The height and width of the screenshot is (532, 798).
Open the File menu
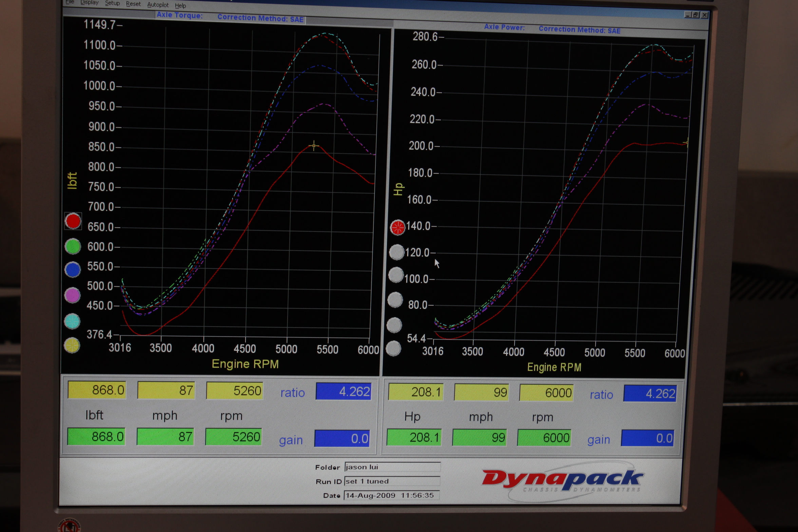point(70,2)
